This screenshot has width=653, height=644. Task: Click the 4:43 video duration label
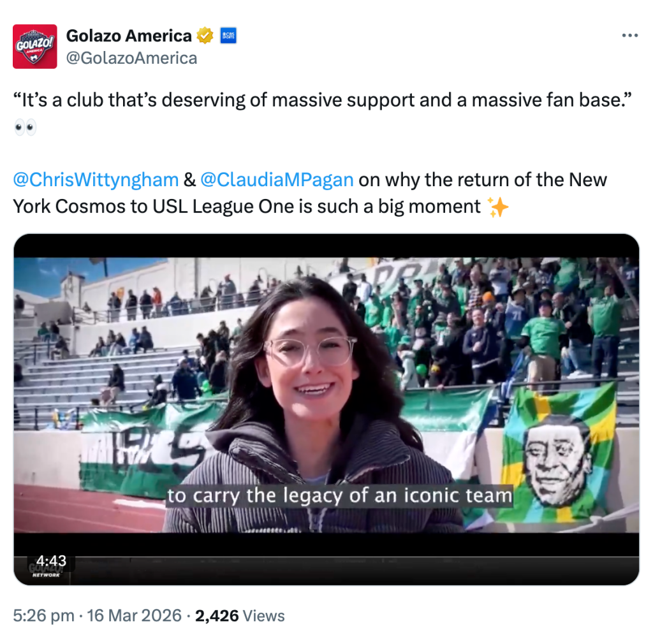[x=51, y=560]
